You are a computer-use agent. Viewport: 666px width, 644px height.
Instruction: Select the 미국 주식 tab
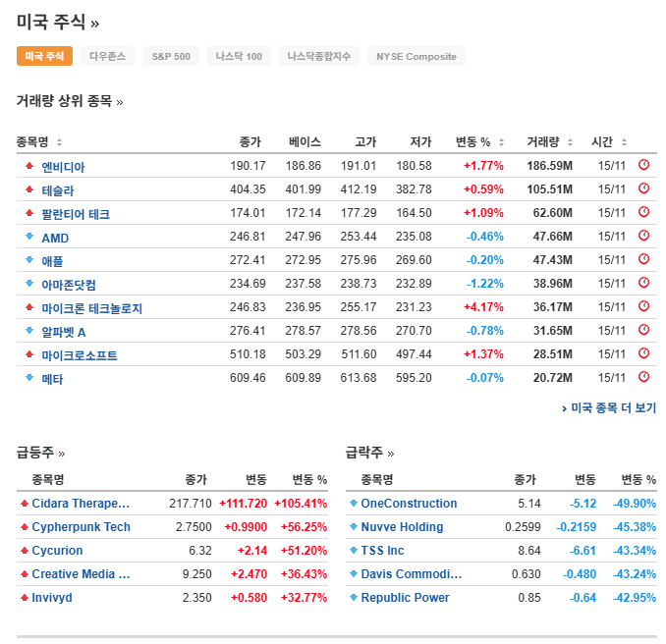coord(44,56)
